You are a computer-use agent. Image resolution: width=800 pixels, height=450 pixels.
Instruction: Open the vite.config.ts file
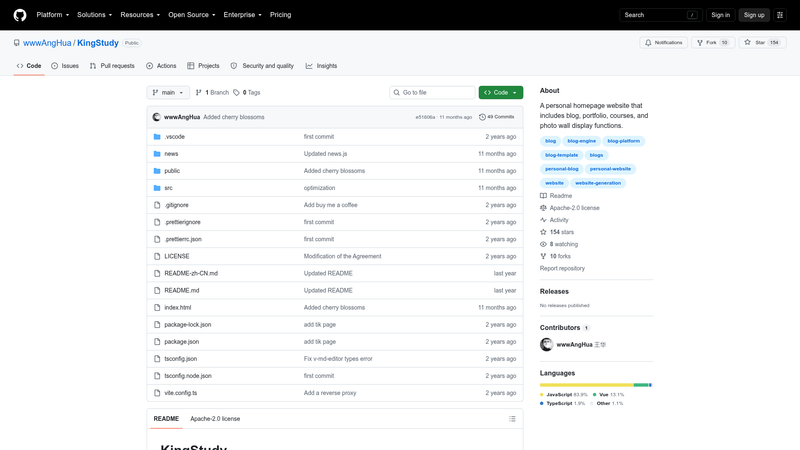[181, 393]
